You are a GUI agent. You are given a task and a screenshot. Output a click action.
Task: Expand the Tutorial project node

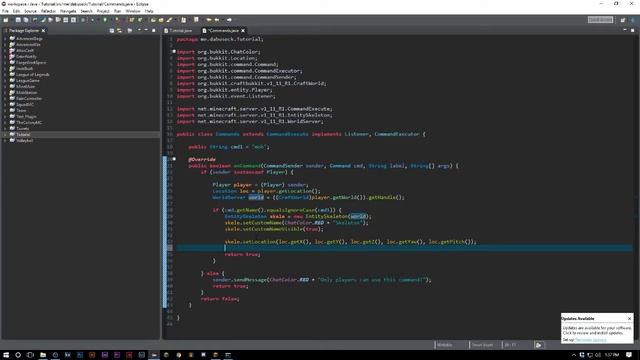(x=5, y=134)
